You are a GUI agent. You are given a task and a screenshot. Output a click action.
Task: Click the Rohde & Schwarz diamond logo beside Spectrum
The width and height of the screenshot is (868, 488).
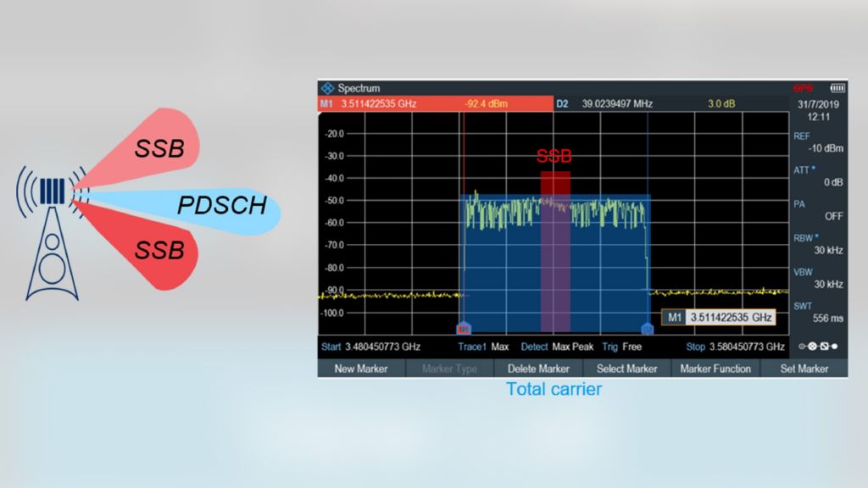click(329, 87)
